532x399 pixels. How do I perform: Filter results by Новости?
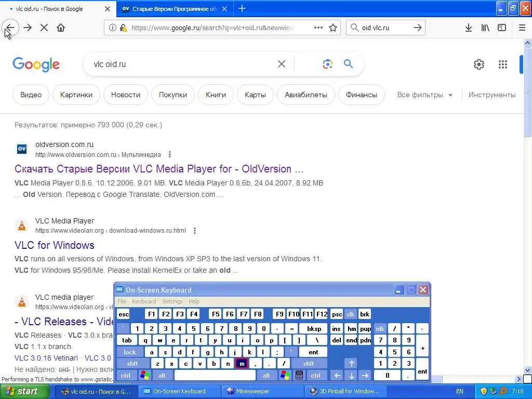pos(126,95)
